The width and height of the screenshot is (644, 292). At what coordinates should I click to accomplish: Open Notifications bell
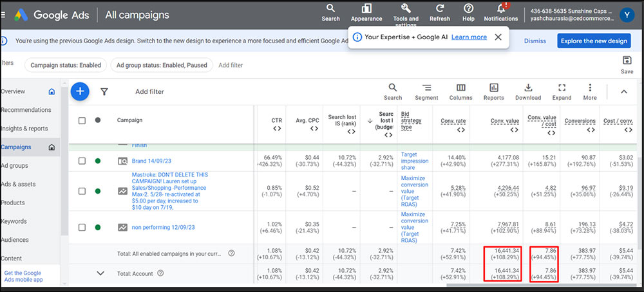500,13
